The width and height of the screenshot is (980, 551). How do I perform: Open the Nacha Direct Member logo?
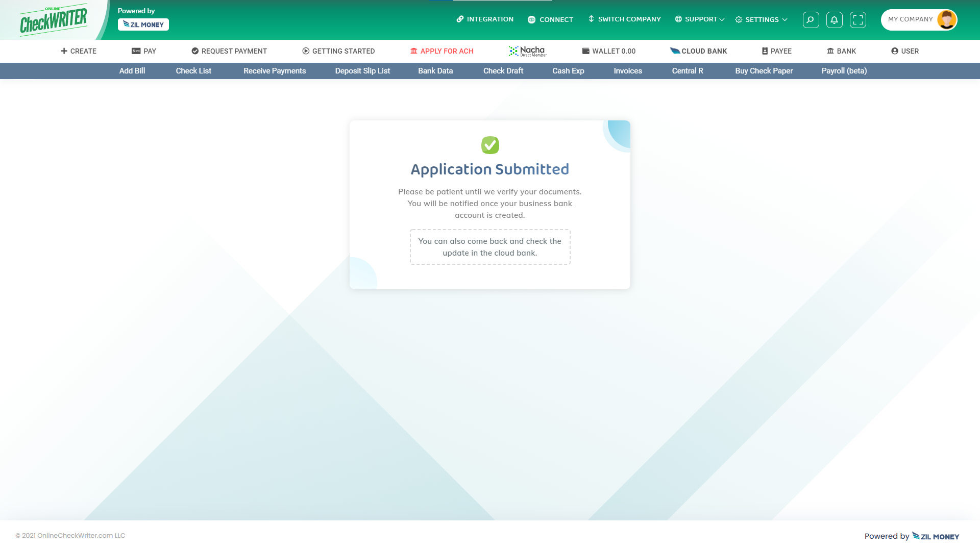coord(527,51)
